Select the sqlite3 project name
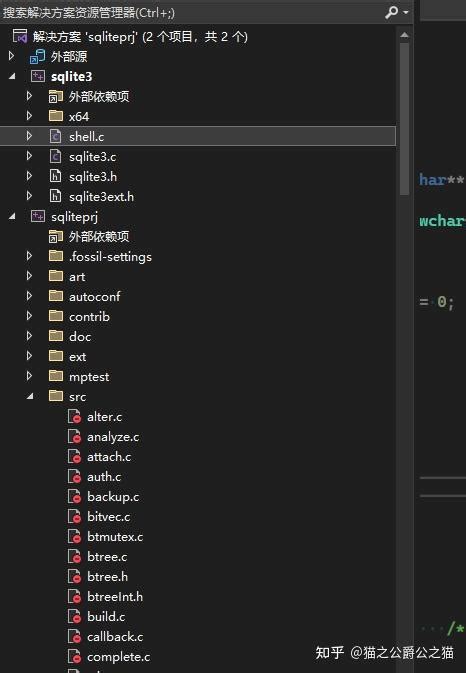 [72, 76]
